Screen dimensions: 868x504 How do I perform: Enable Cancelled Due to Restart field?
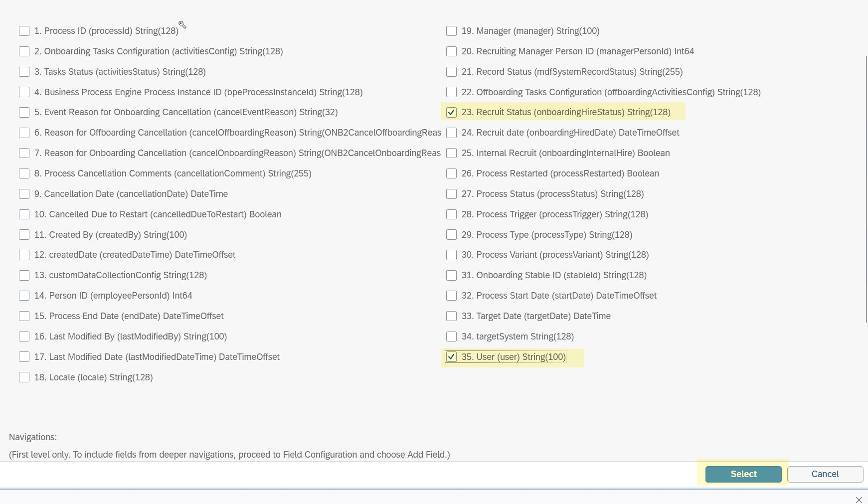[x=24, y=214]
